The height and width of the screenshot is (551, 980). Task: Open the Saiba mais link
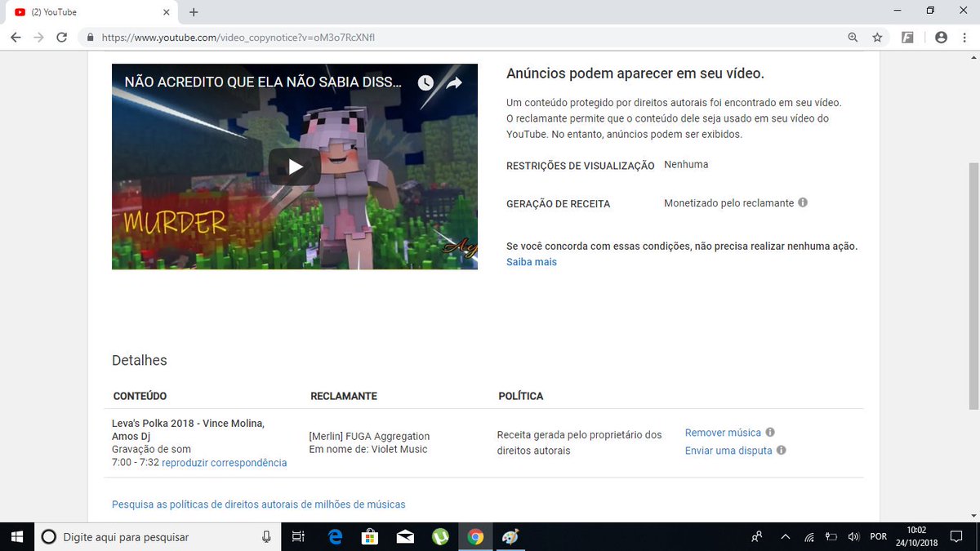(532, 262)
